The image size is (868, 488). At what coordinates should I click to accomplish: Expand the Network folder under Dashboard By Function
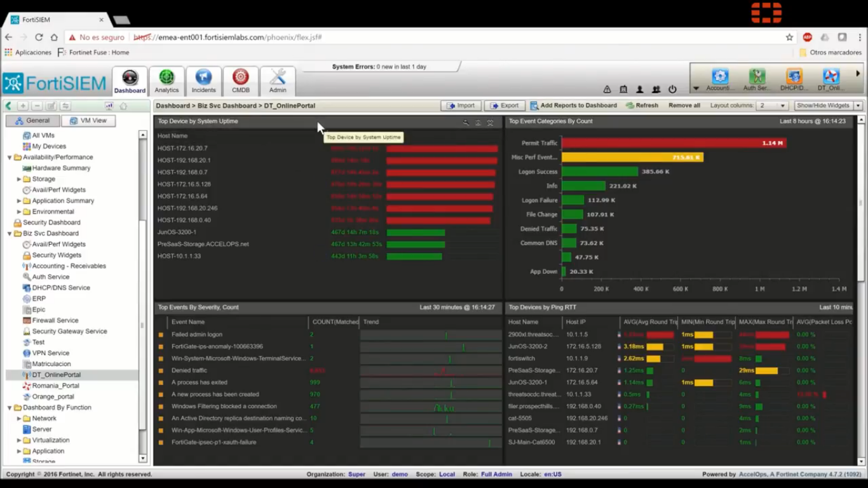(x=20, y=418)
